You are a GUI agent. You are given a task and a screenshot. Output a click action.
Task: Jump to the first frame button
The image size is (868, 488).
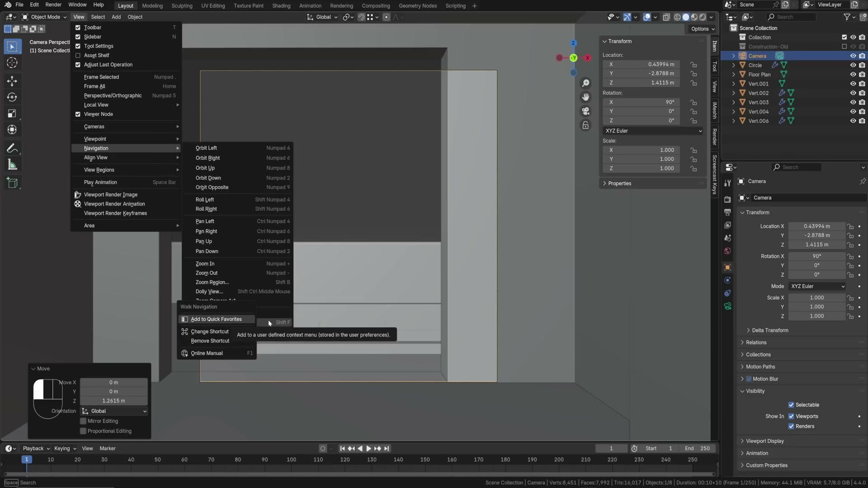coord(342,449)
